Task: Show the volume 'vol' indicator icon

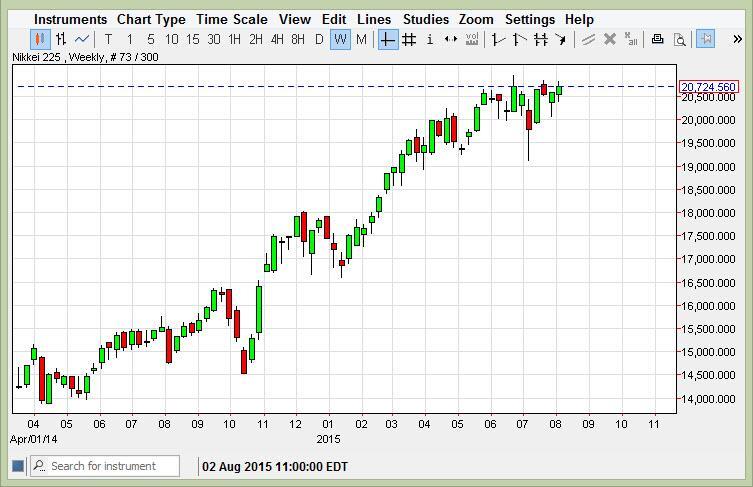Action: (x=471, y=39)
